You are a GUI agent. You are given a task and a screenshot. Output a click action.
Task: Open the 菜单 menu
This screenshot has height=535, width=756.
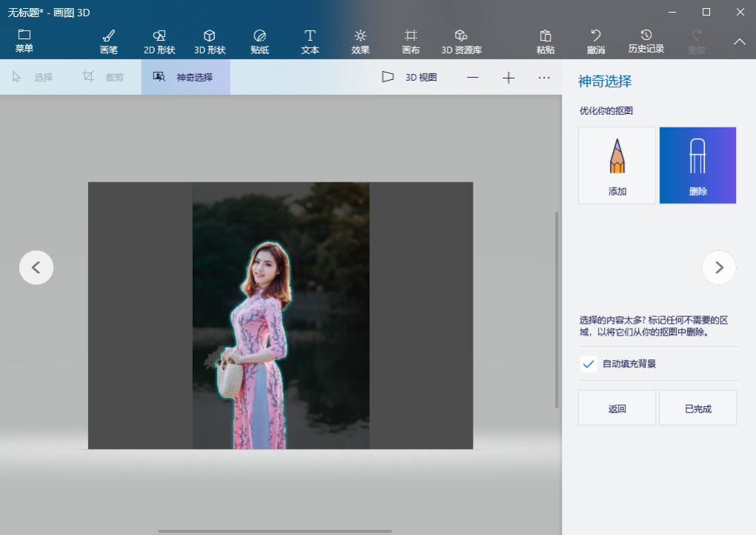click(24, 41)
